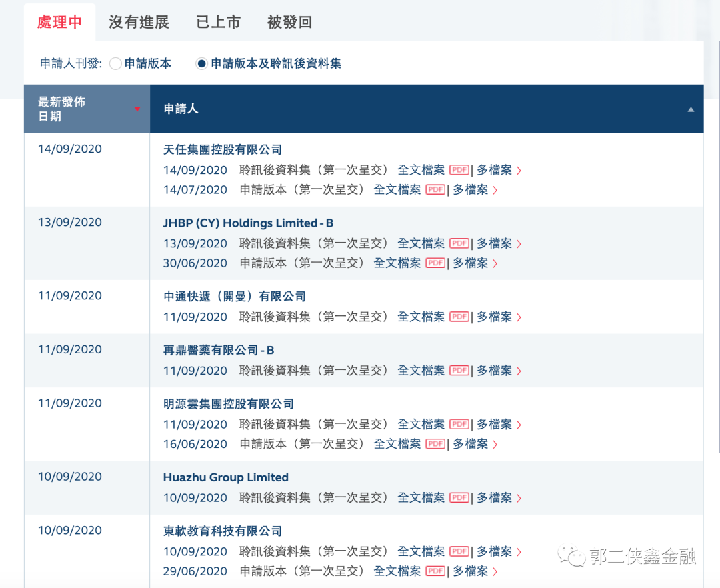Open 全文檔案 link for 明源雲 11/09/2020

coord(421,424)
